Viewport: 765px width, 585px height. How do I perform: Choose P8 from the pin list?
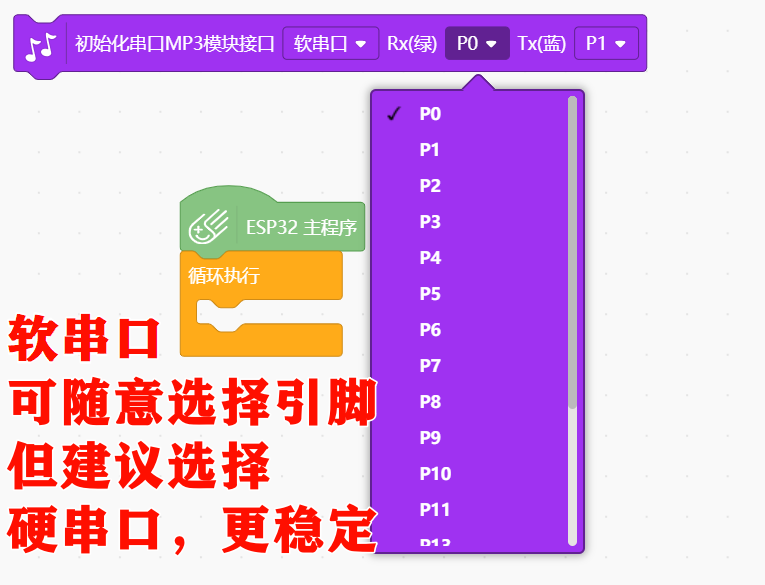point(468,402)
